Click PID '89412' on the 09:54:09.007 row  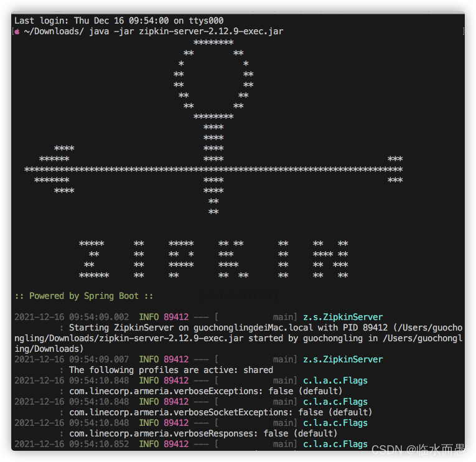point(176,359)
